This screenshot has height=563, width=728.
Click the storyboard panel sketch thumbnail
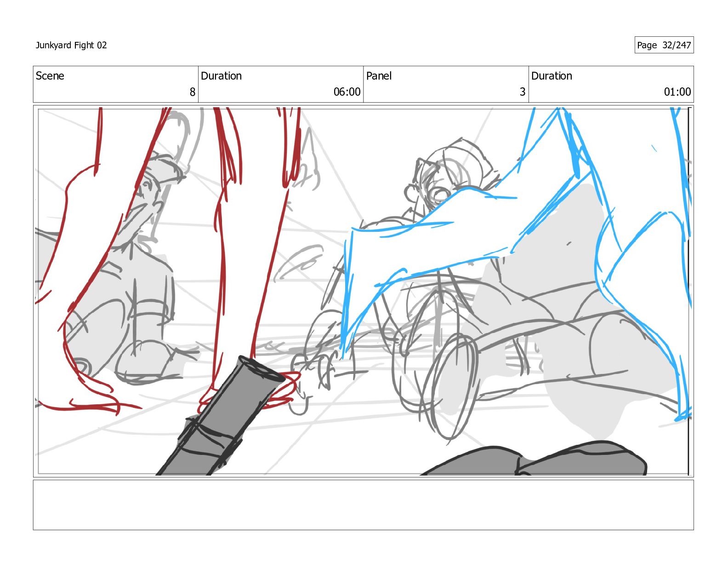pos(363,291)
